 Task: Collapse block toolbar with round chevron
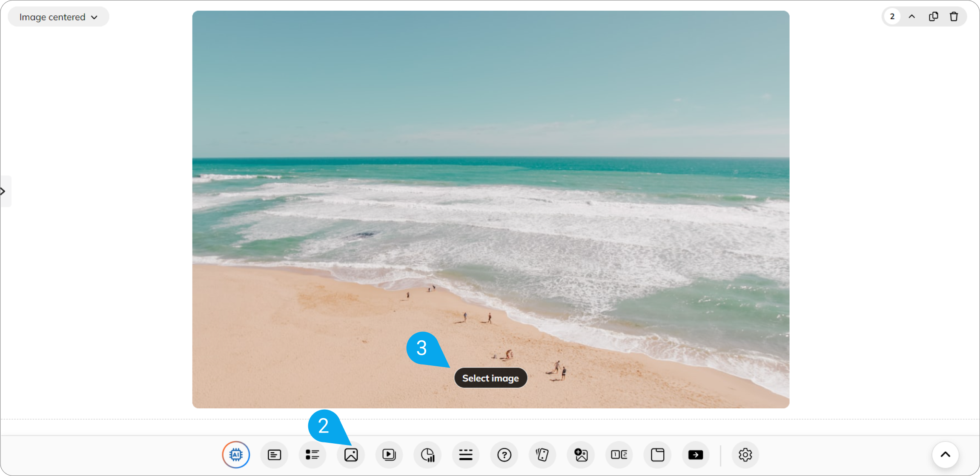[945, 455]
